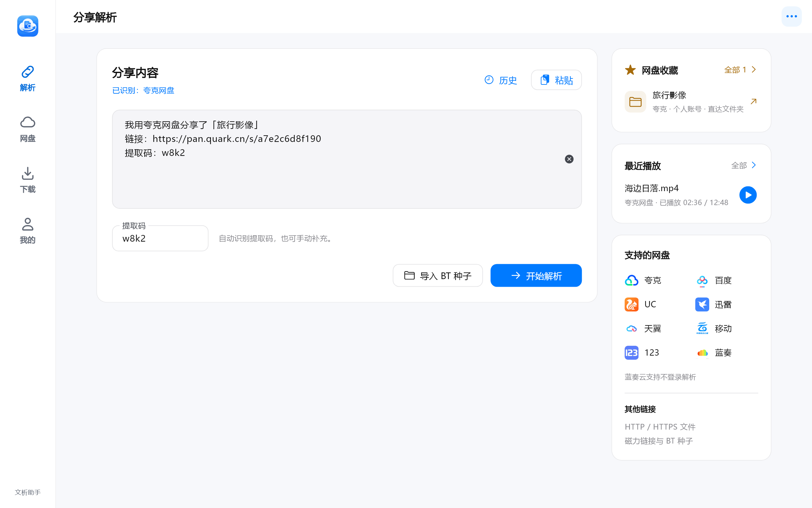The width and height of the screenshot is (812, 508).
Task: Open the 解析 sidebar tab
Action: point(28,79)
